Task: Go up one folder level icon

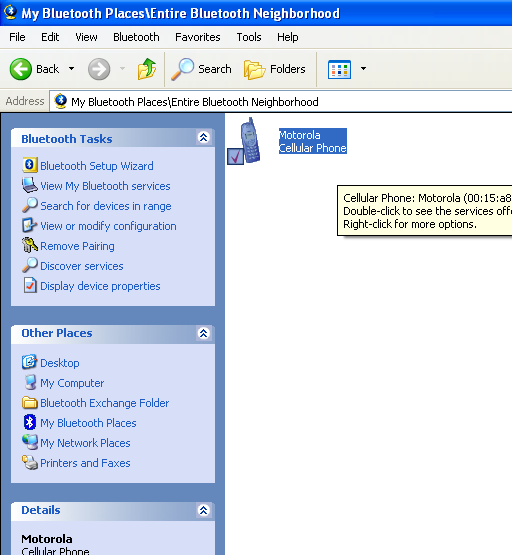Action: pyautogui.click(x=147, y=69)
